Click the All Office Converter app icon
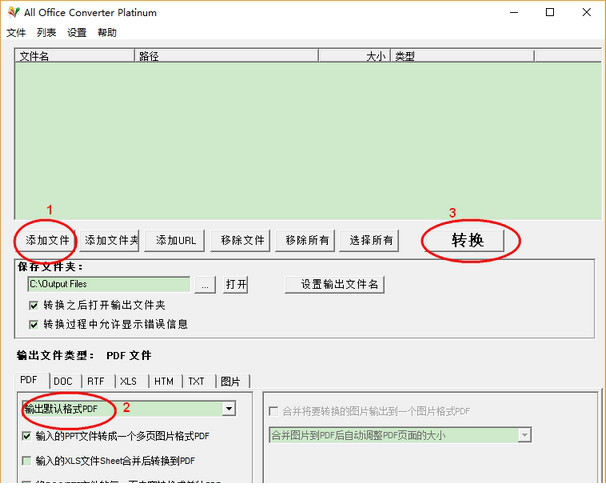 point(14,12)
